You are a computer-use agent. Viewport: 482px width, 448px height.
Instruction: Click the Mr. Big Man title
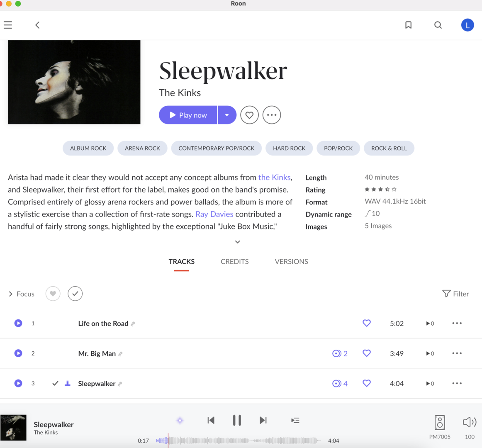[x=97, y=353]
